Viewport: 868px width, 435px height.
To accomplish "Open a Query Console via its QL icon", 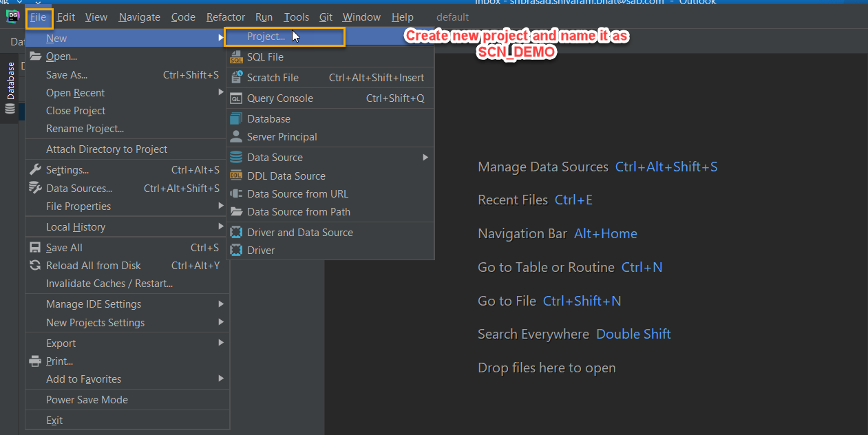I will [x=237, y=98].
